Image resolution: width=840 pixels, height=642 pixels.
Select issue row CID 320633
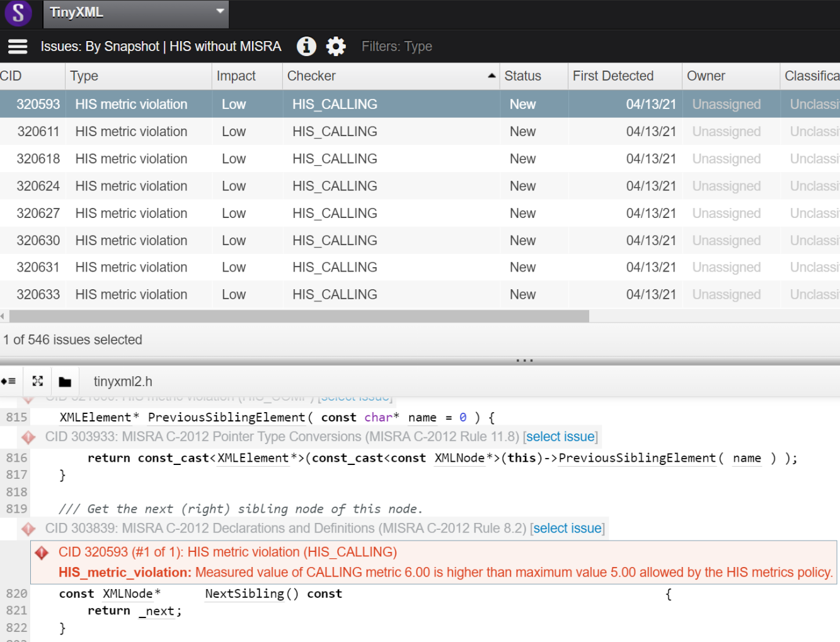[x=420, y=295]
